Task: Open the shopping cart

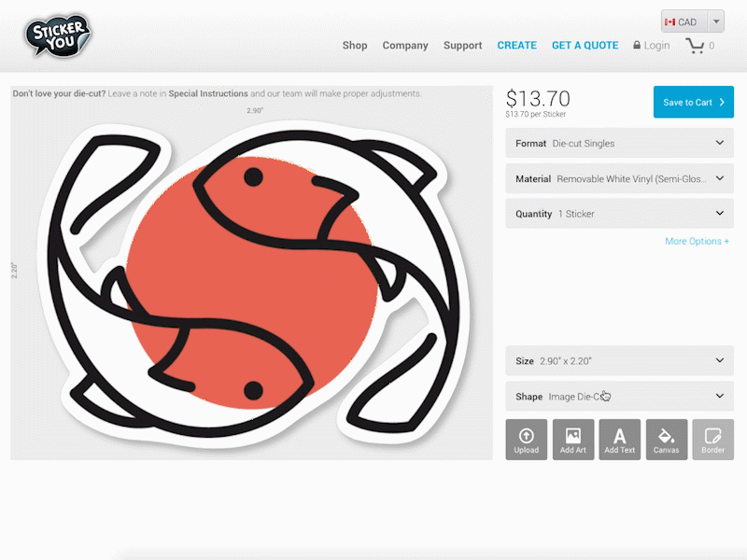Action: (x=698, y=45)
